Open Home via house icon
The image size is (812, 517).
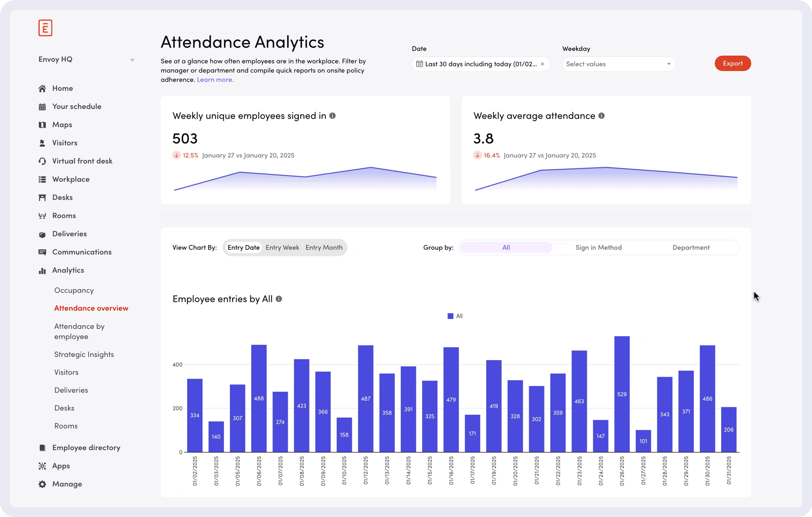[x=42, y=88]
